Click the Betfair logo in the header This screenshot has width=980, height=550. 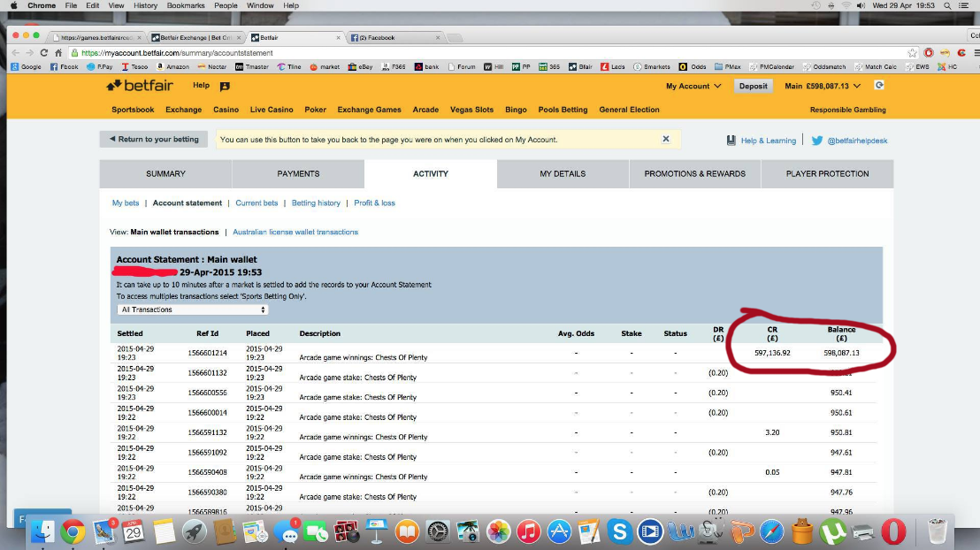pos(140,86)
